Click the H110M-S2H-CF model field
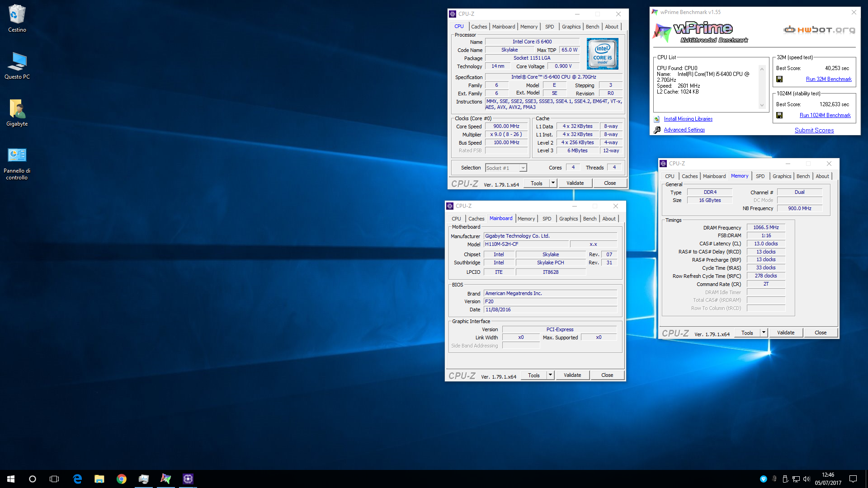868x488 pixels. click(x=526, y=244)
